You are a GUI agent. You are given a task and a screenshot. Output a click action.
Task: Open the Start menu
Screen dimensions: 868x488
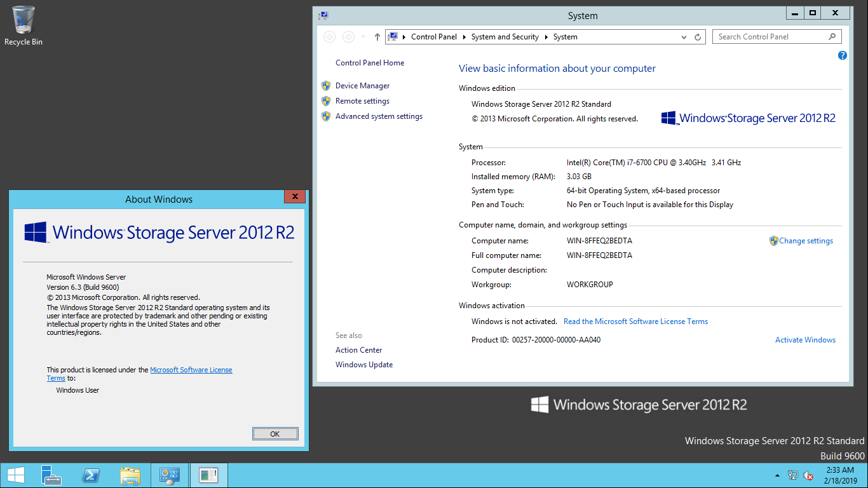click(x=15, y=475)
